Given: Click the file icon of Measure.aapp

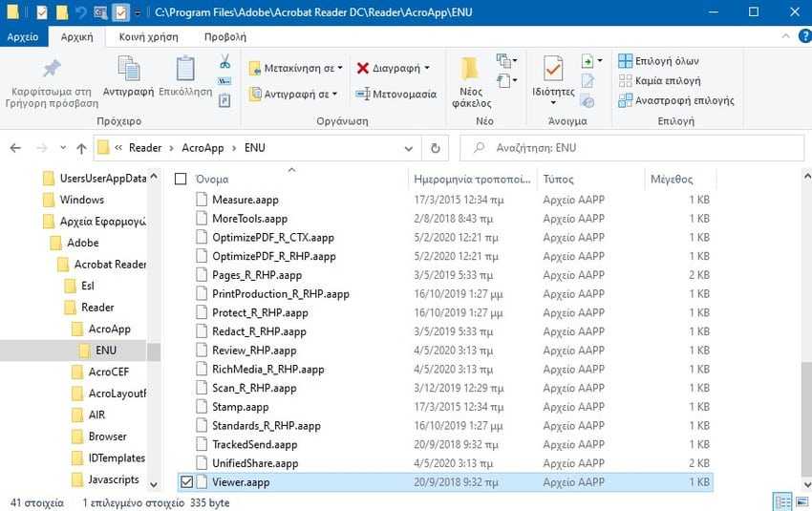Looking at the screenshot, I should click(202, 200).
